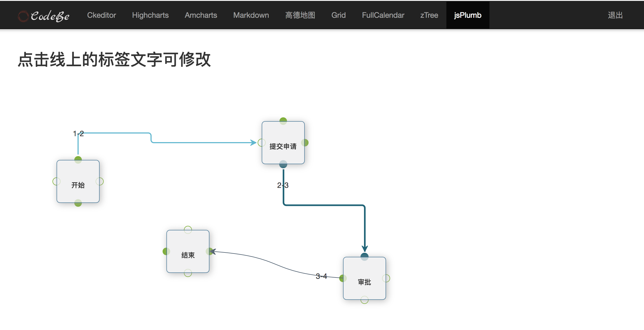Click the hollow left endpoint of 开始 node
Image resolution: width=644 pixels, height=330 pixels.
click(x=57, y=181)
